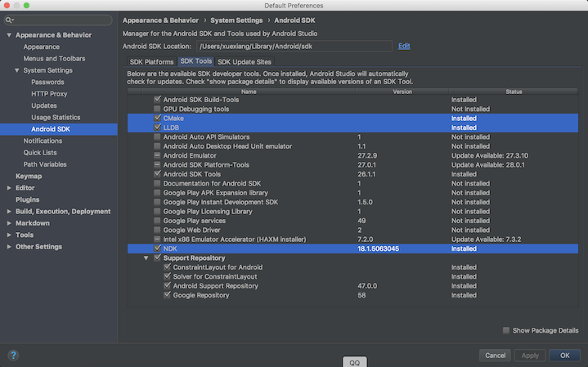Uncheck ConstraintLayout for Android
The width and height of the screenshot is (588, 367).
pos(167,267)
